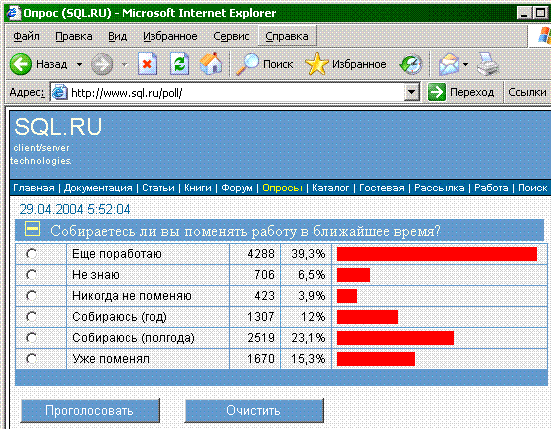Click the Переход go button

pos(461,92)
